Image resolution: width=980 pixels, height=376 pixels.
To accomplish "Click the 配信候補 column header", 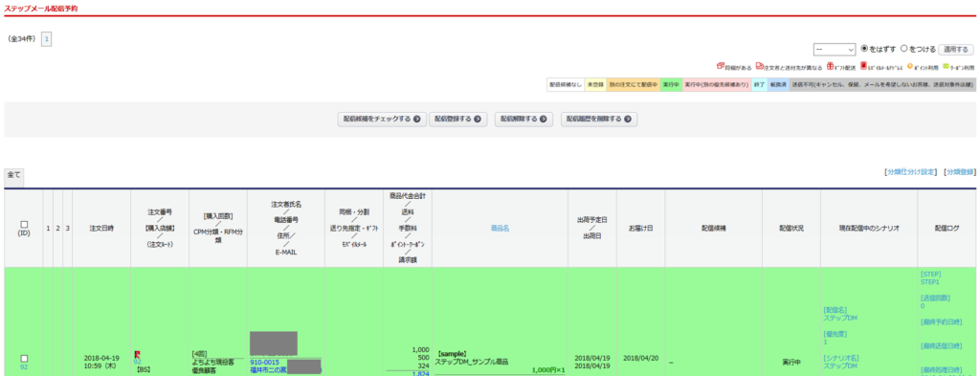I will (x=714, y=229).
